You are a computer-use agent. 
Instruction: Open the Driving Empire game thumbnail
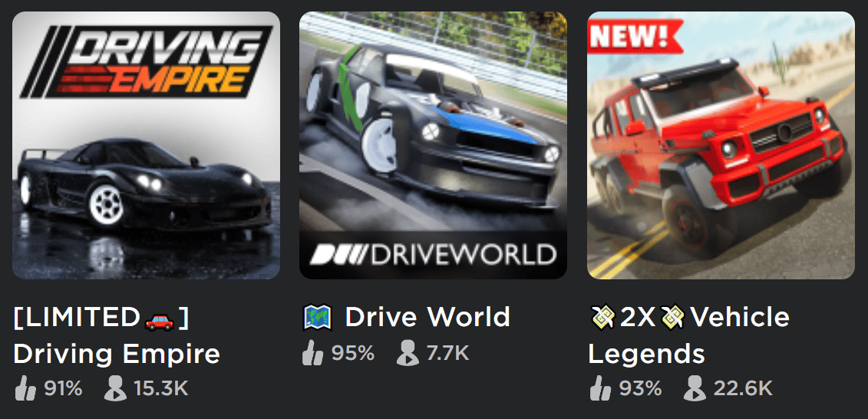click(146, 146)
